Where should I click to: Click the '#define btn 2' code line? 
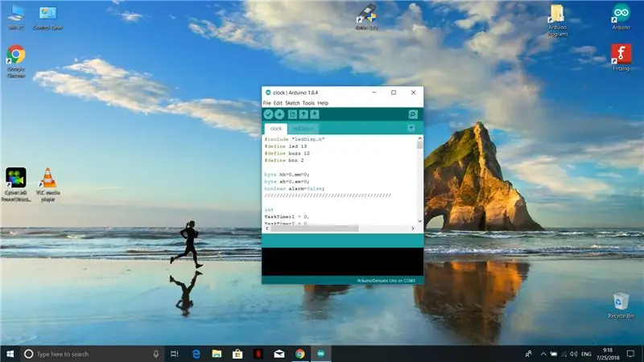pyautogui.click(x=284, y=160)
